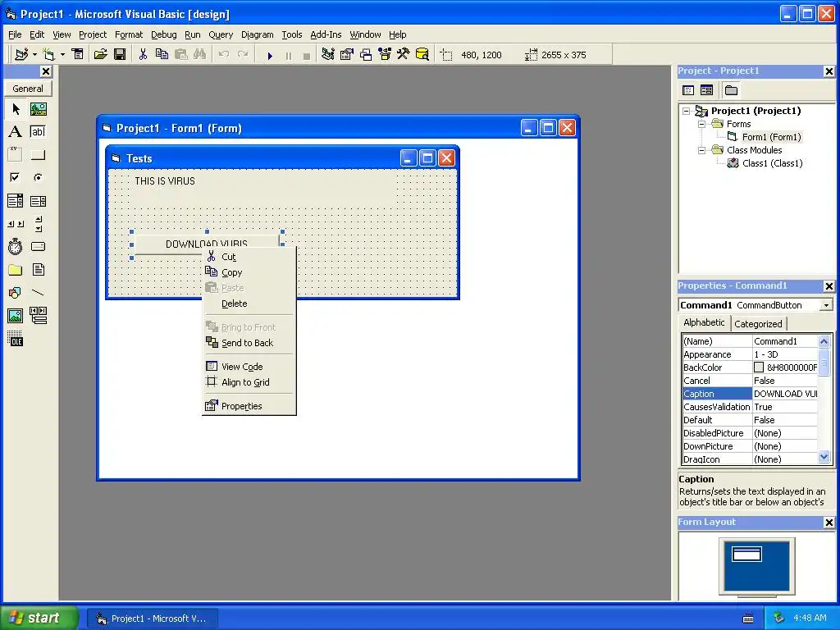Click the Find binoculars toolbar icon

click(199, 55)
